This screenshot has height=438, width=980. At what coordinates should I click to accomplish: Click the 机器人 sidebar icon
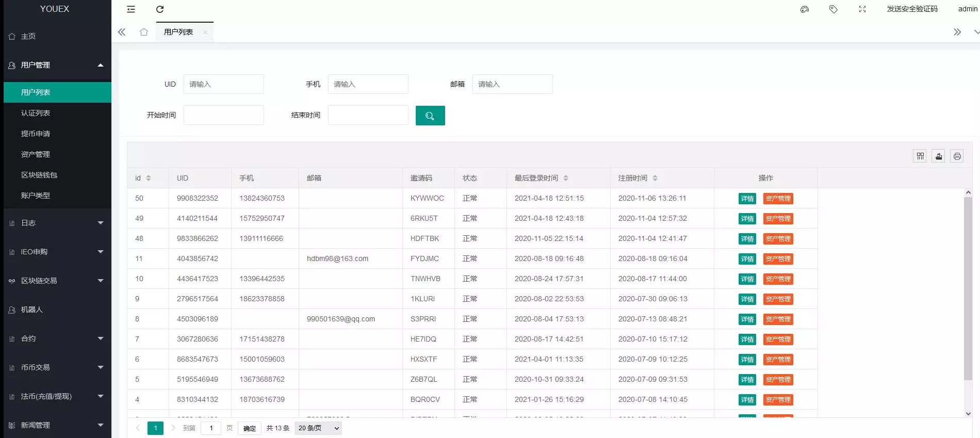12,310
